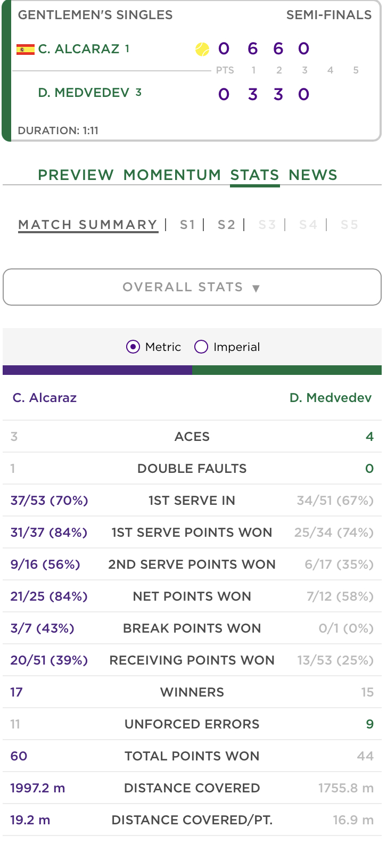Screen dimensions: 387x868
Task: Switch to the Momentum tab
Action: [172, 175]
